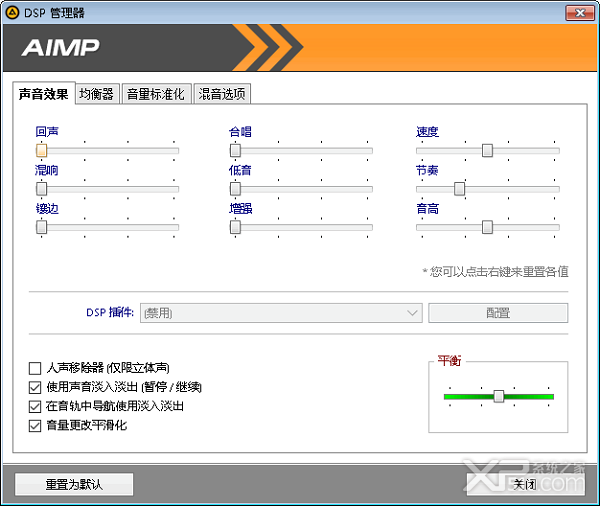Click the 增强 slider handle
Screen dimensions: 600x506
point(235,227)
